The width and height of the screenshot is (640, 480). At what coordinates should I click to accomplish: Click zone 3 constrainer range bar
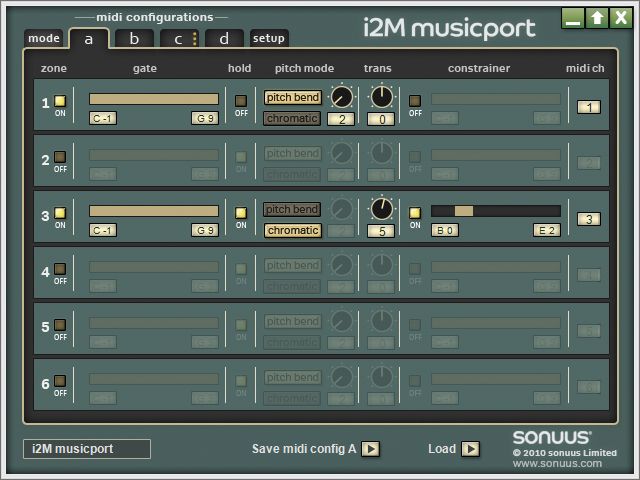[496, 211]
